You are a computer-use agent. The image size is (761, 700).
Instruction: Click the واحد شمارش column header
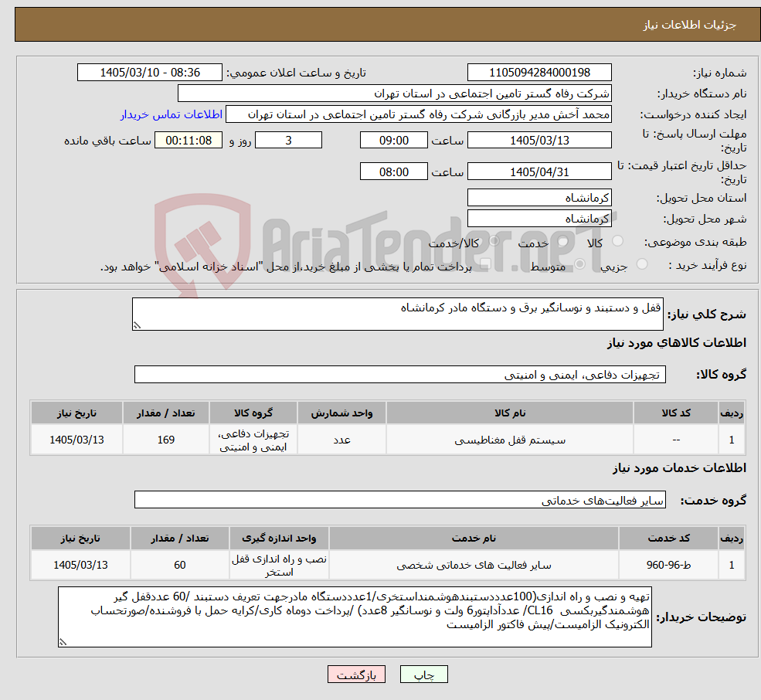tap(341, 413)
